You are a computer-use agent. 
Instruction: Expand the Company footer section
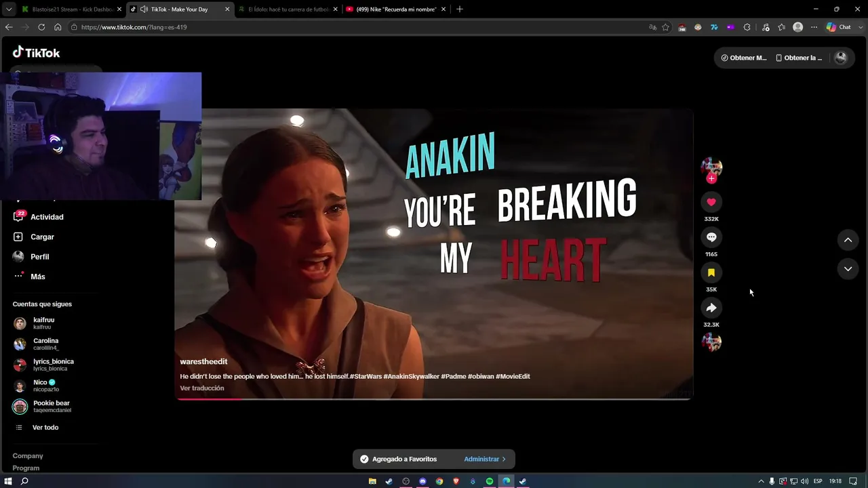28,456
